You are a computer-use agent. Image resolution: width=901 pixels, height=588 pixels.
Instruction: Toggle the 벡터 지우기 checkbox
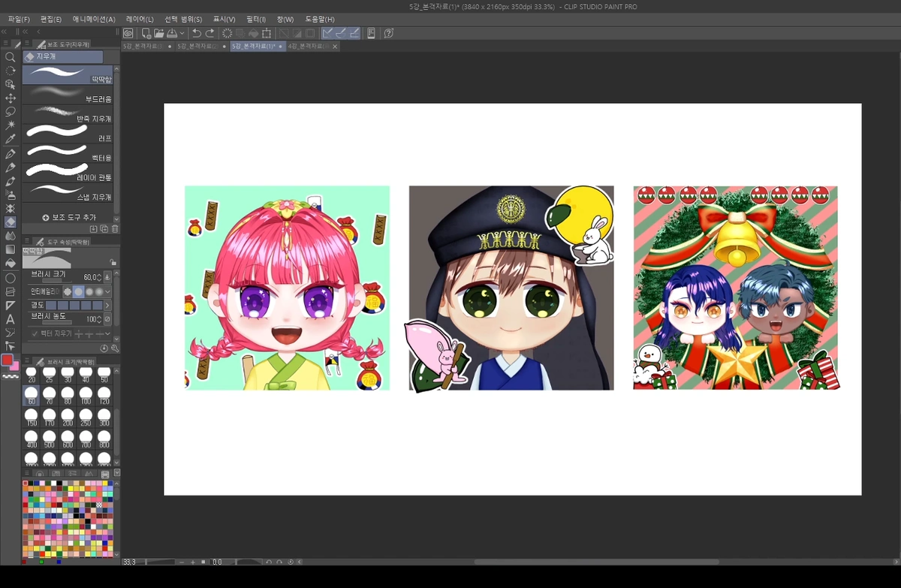[35, 334]
